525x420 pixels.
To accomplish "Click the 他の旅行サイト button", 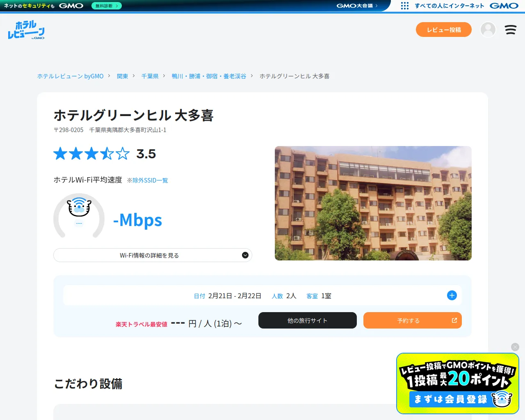I will [x=307, y=320].
